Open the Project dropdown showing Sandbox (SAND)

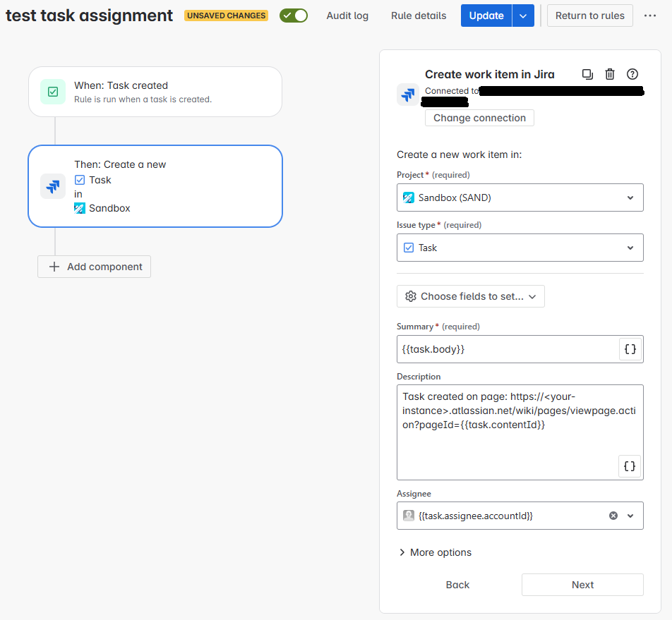click(520, 197)
